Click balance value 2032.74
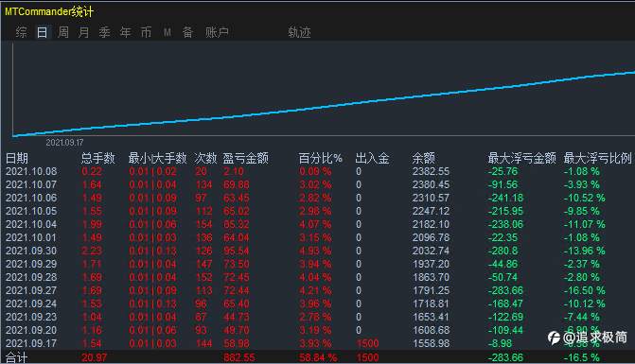This screenshot has width=635, height=364. [431, 251]
